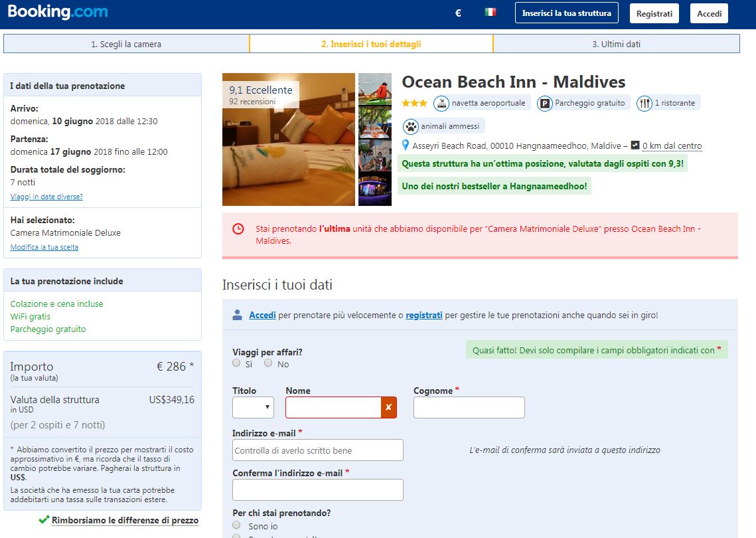Click 'Rimborsiamo le differenze di prezzo'
The width and height of the screenshot is (756, 538).
125,520
